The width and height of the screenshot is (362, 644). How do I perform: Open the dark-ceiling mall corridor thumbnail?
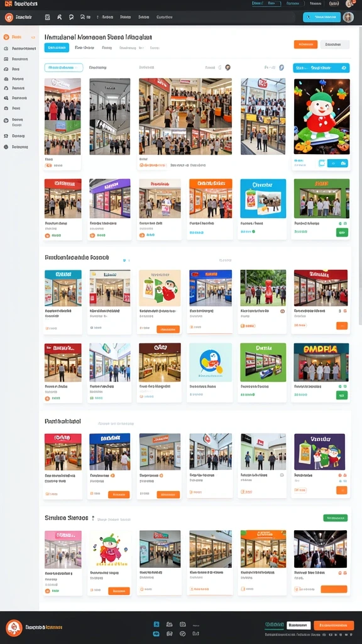320,548
